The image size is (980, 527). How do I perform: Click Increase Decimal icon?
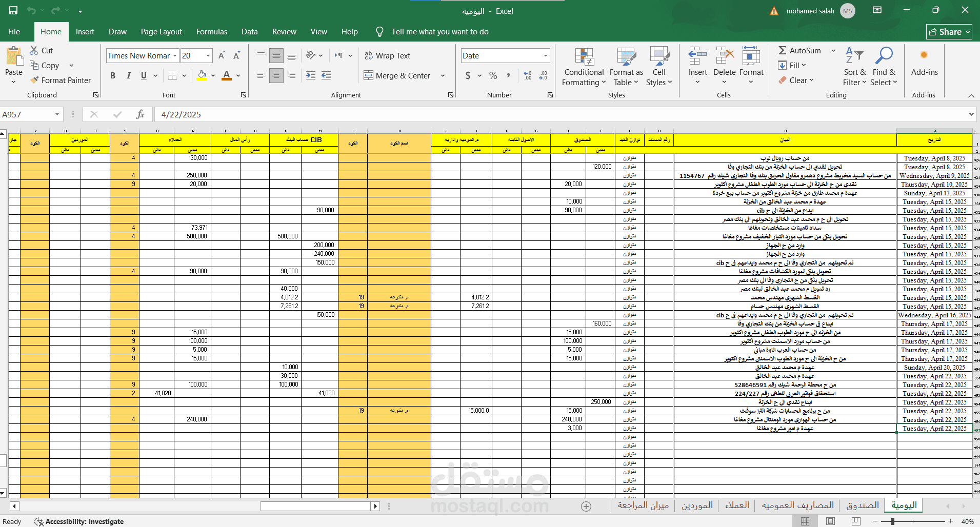pos(528,75)
